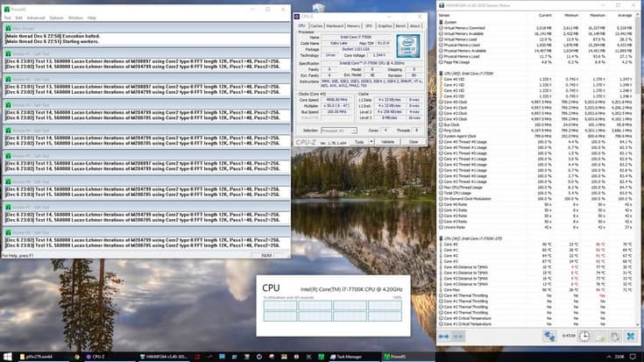Click the Worker #7 window icon in Prime95

8,207
